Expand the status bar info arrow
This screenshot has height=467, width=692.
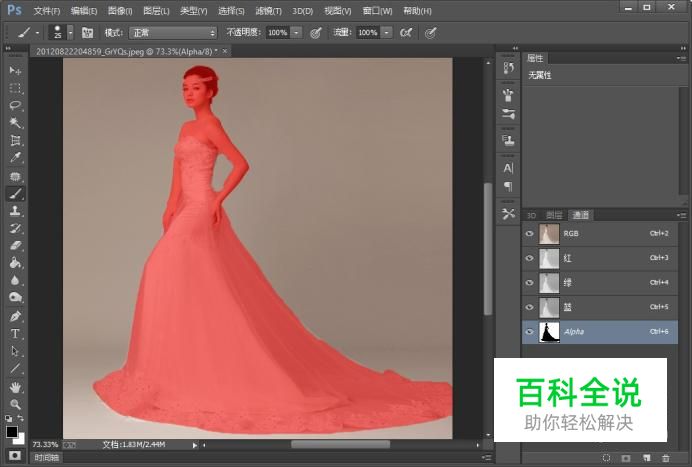pyautogui.click(x=195, y=445)
